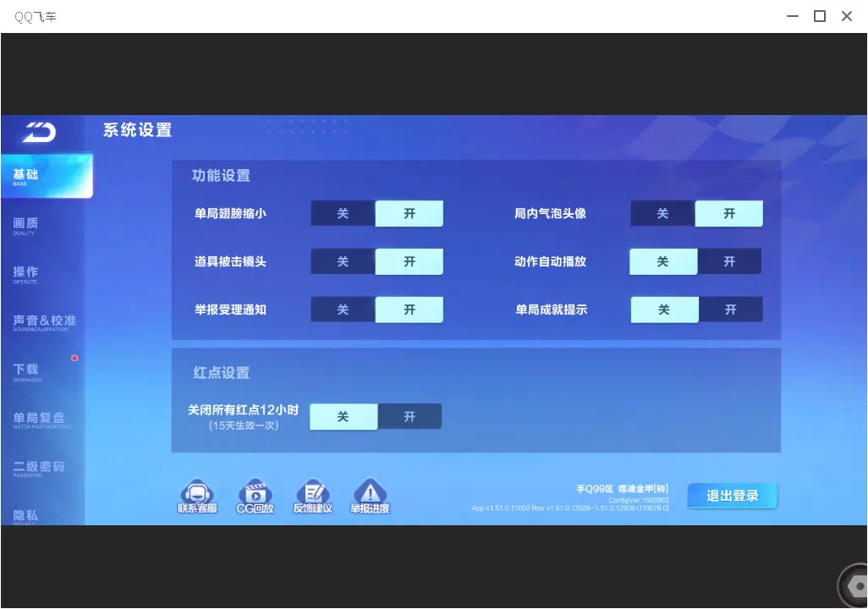Click the 动作自动播放 setting label
Screen dimensions: 868x609
550,261
